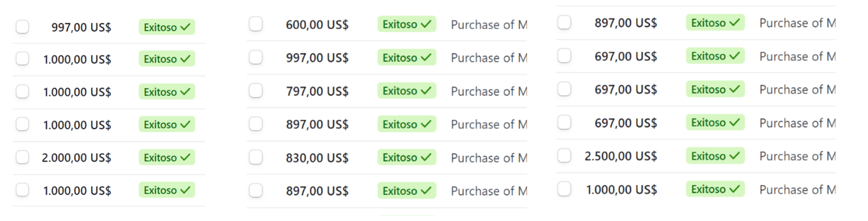Open the 2.500,00 US$ payment amount
This screenshot has width=868, height=221.
click(x=621, y=156)
